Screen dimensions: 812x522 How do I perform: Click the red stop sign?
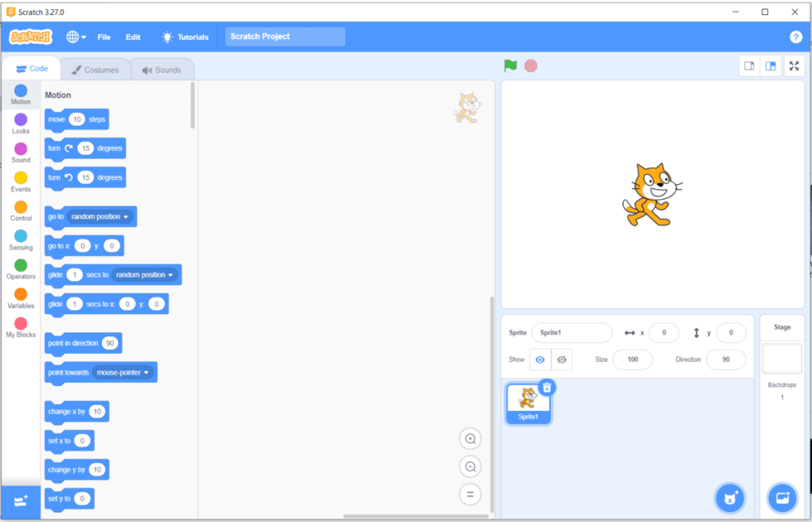click(531, 65)
